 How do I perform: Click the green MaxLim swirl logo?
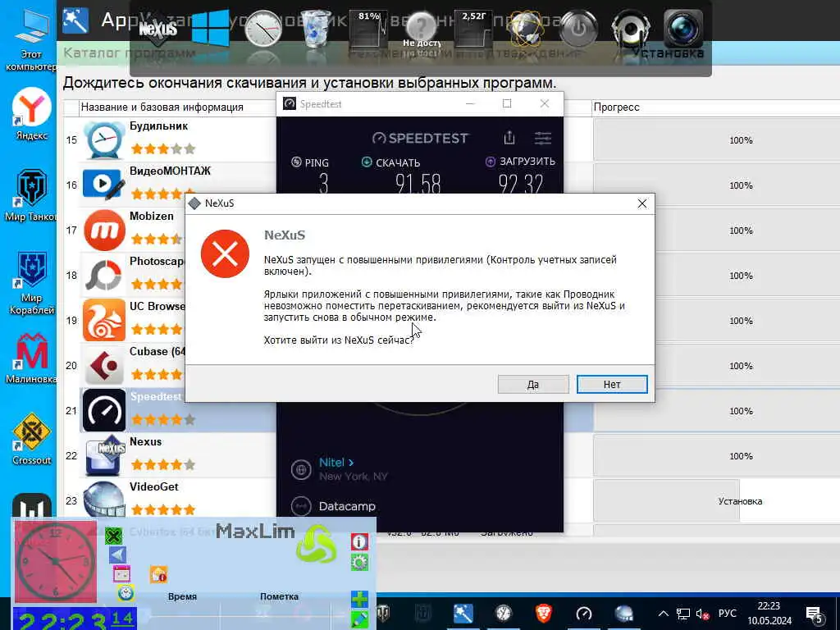point(316,543)
